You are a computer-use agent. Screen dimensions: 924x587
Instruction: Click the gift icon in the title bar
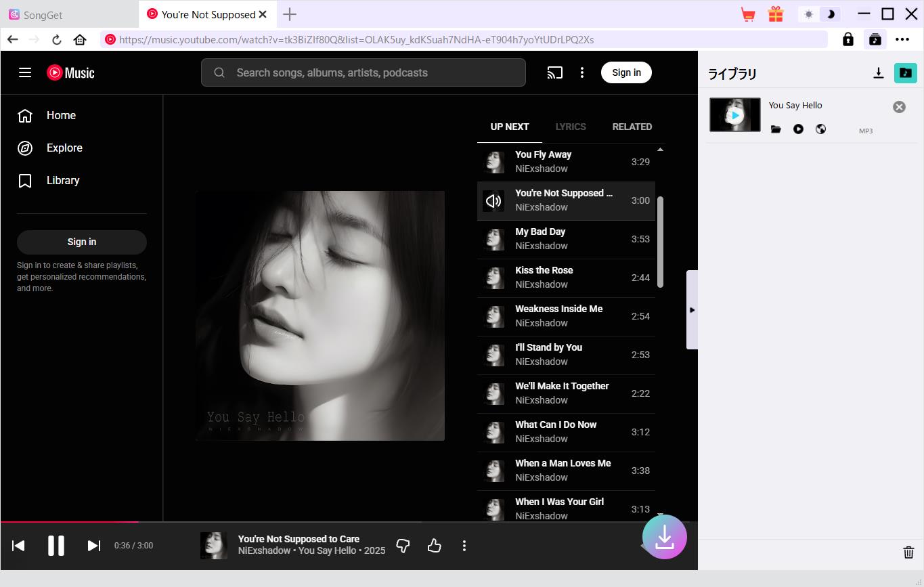775,14
